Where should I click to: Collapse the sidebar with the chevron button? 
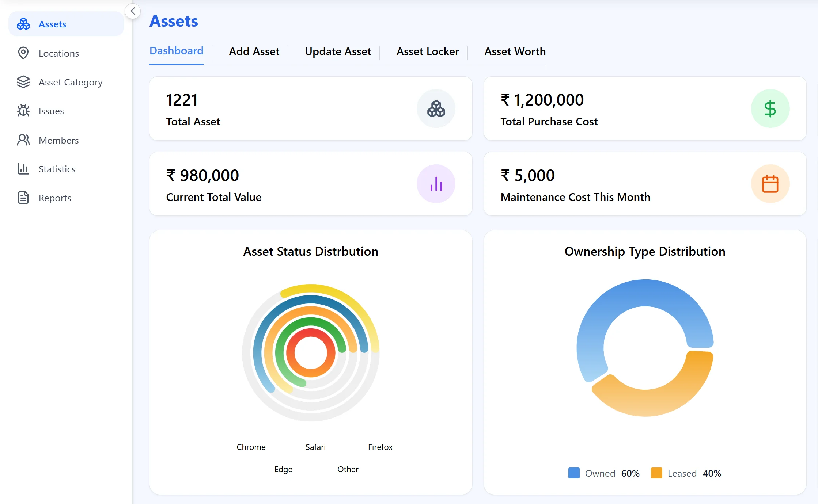132,11
